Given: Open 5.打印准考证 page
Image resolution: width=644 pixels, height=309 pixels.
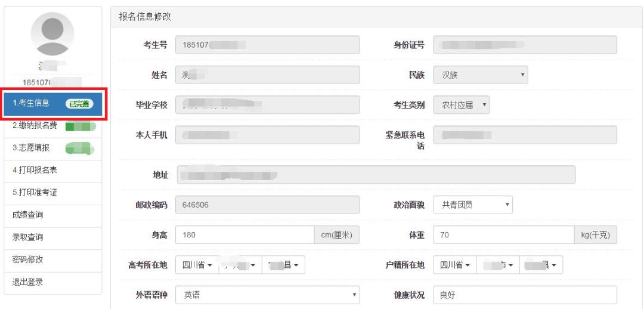Looking at the screenshot, I should coord(53,193).
